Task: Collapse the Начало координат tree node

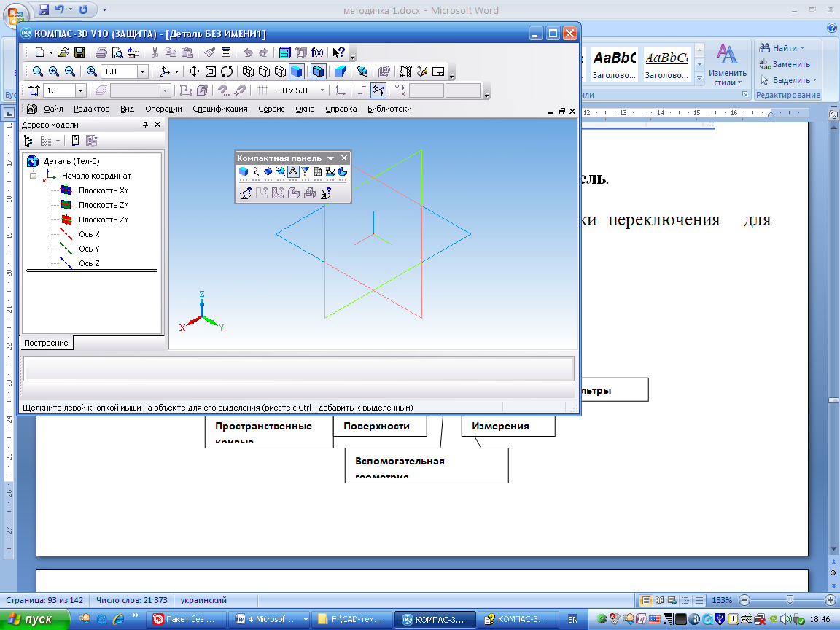Action: [x=34, y=176]
